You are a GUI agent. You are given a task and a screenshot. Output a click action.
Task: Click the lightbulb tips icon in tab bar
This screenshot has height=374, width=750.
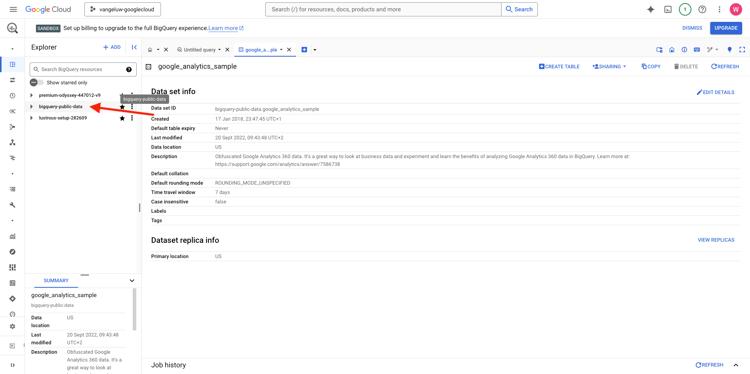(729, 50)
